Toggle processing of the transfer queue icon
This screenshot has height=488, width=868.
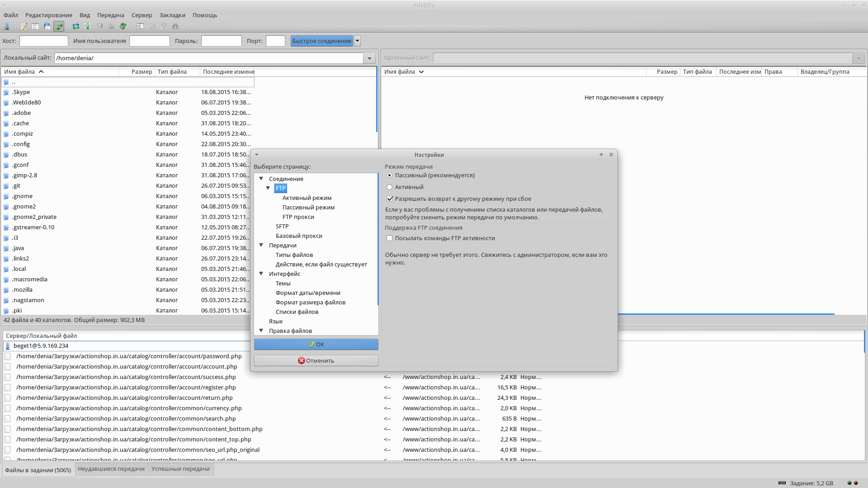coord(88,26)
